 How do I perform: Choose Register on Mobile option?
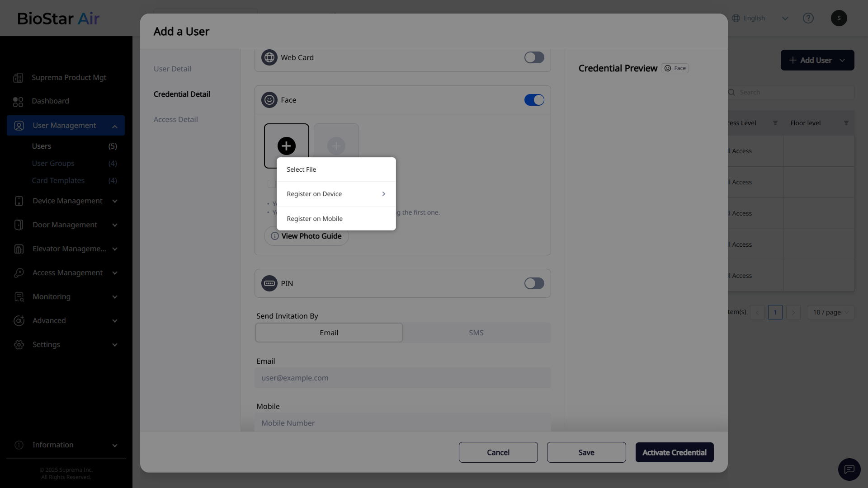click(x=315, y=219)
